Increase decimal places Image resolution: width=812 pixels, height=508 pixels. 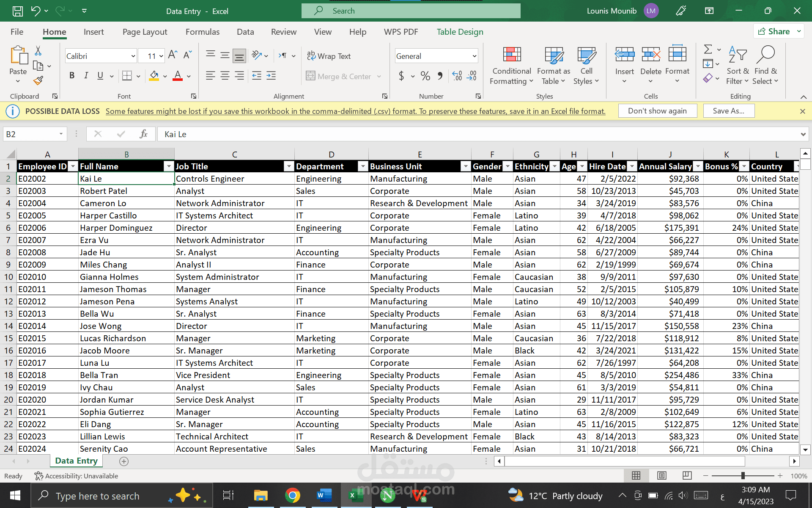click(x=457, y=76)
